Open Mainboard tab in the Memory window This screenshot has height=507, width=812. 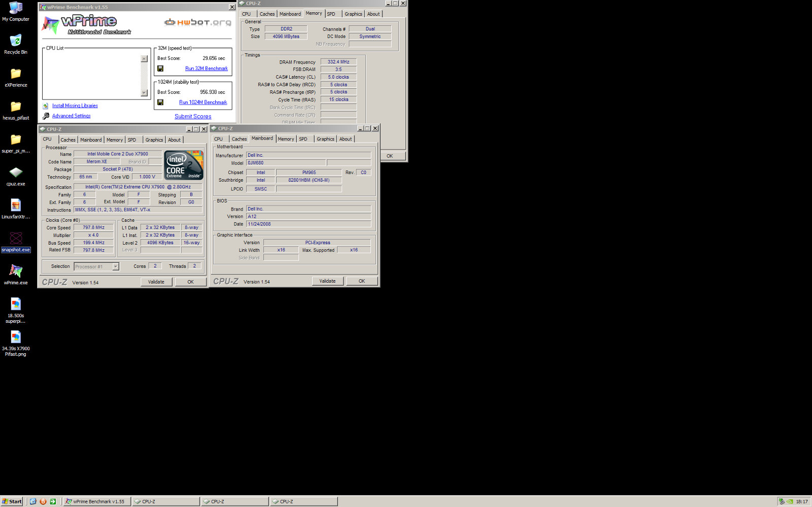tap(290, 14)
